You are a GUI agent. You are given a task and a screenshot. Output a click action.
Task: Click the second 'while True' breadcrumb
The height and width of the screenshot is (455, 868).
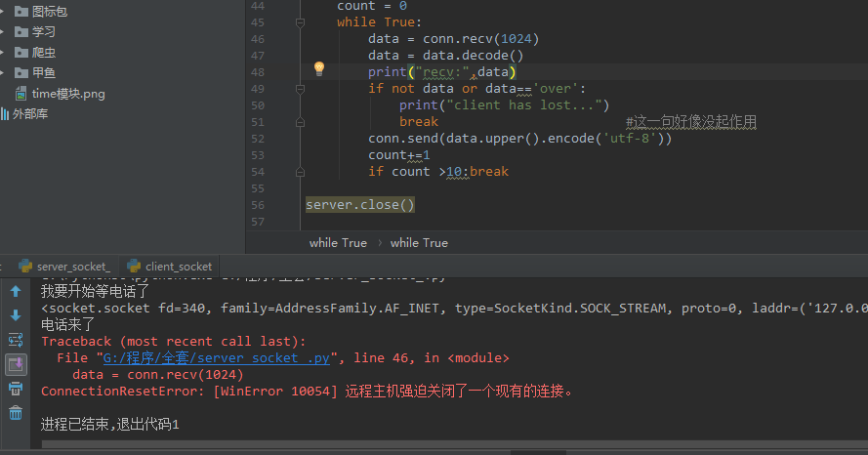(x=419, y=243)
